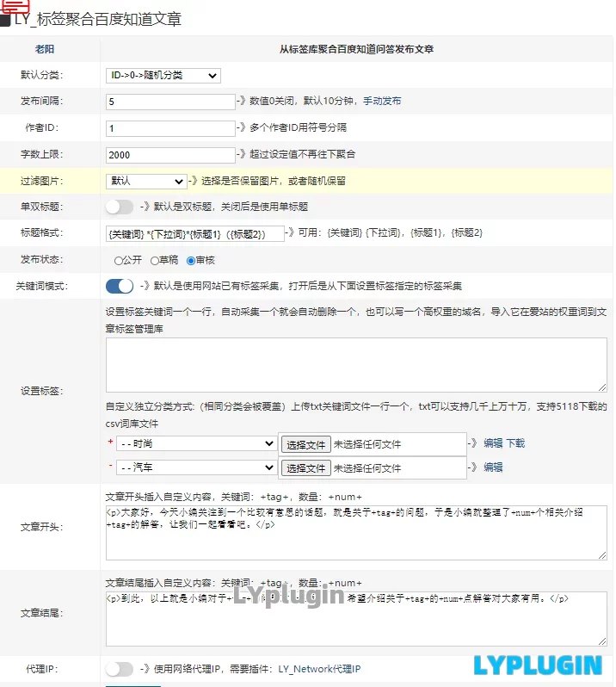Open the 汽车 category dropdown
Image resolution: width=616 pixels, height=687 pixels.
(x=196, y=467)
